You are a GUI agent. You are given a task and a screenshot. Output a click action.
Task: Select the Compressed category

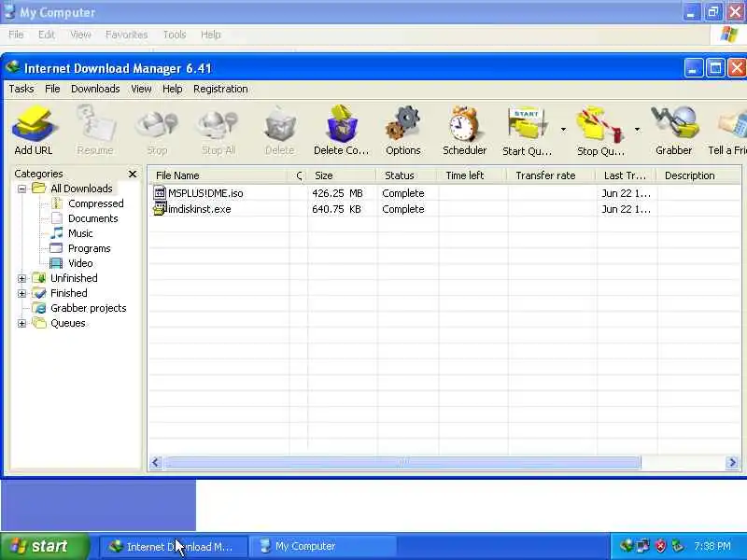[96, 203]
